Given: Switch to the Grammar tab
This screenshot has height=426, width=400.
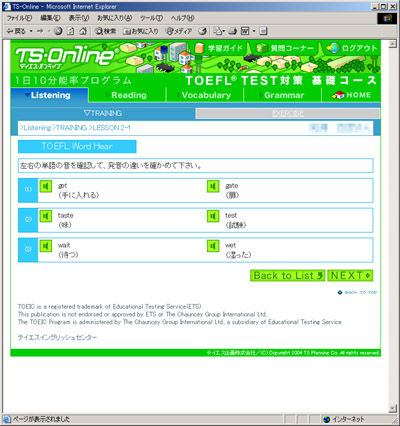Looking at the screenshot, I should pos(283,95).
